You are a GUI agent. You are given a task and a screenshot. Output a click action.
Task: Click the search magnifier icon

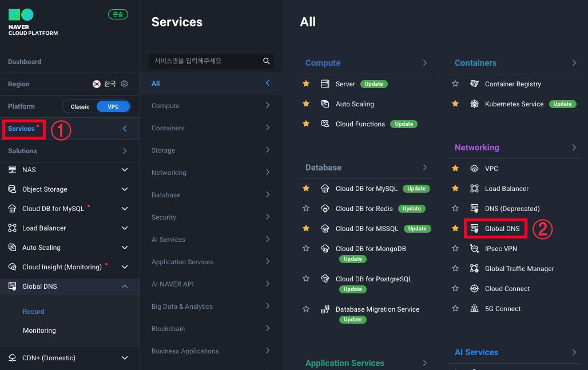point(266,61)
